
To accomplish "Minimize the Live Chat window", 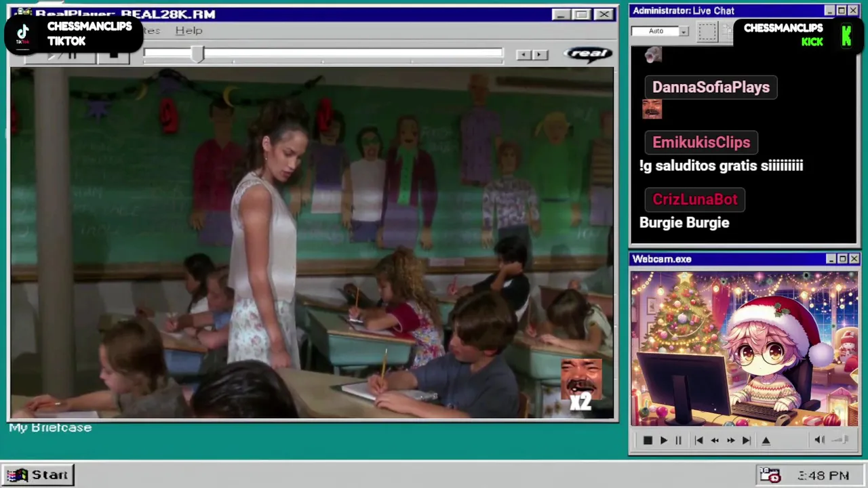I will click(x=830, y=11).
